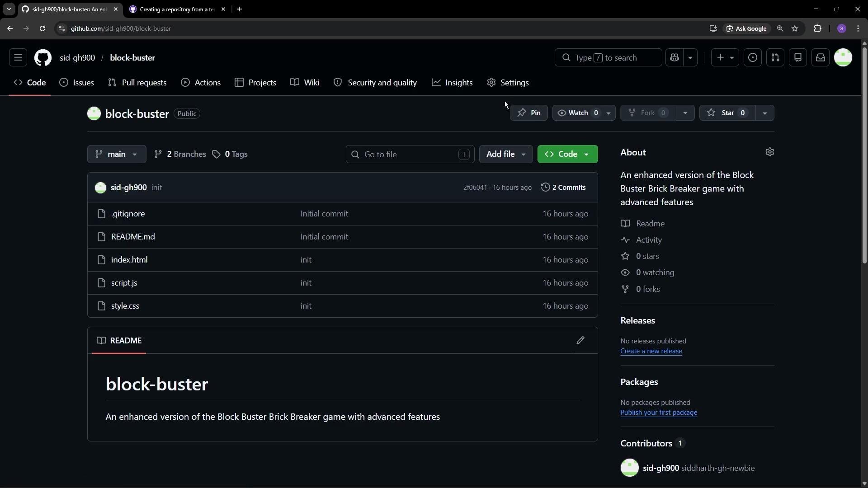Open the issues icon in top header
This screenshot has height=488, width=868.
coord(753,58)
